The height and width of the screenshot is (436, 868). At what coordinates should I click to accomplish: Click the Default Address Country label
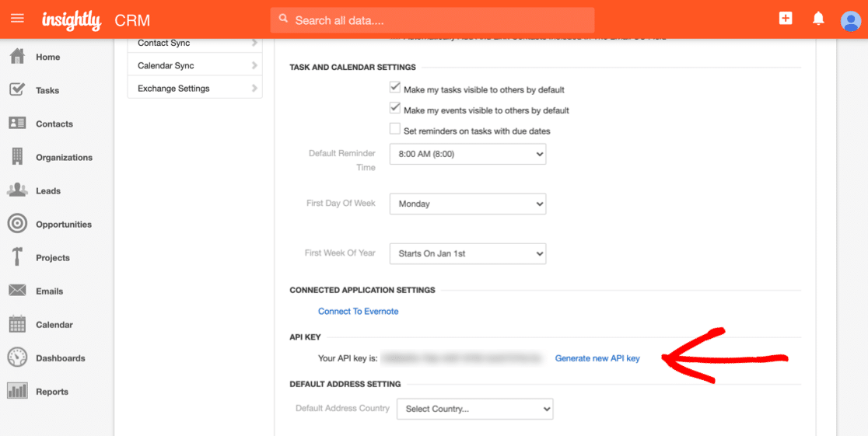click(343, 408)
